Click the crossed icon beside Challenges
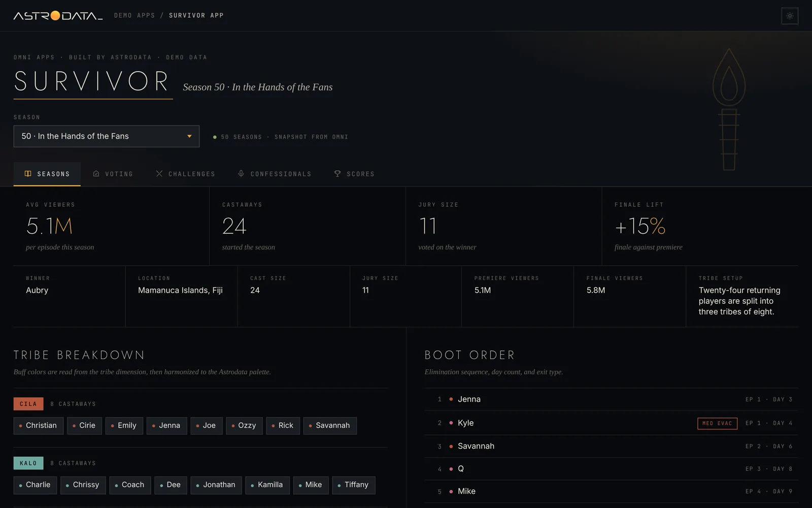The image size is (812, 508). coord(159,174)
